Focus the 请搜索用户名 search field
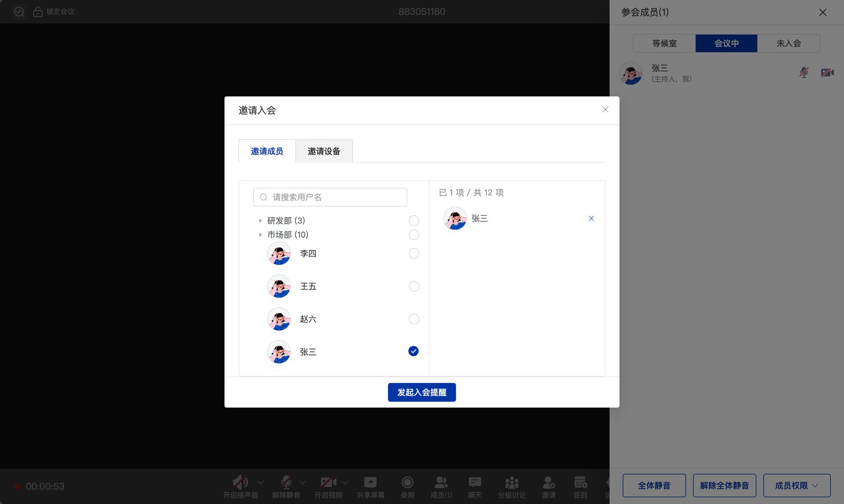The height and width of the screenshot is (504, 844). point(330,197)
